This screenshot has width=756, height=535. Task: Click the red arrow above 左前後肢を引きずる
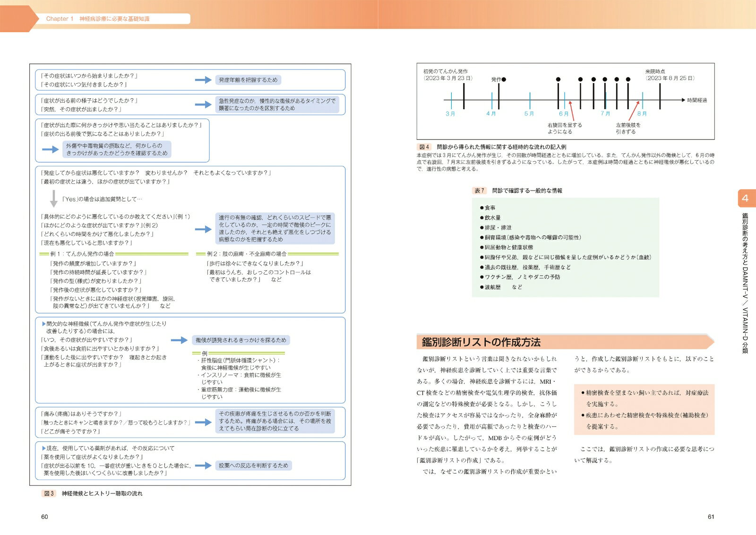[634, 111]
